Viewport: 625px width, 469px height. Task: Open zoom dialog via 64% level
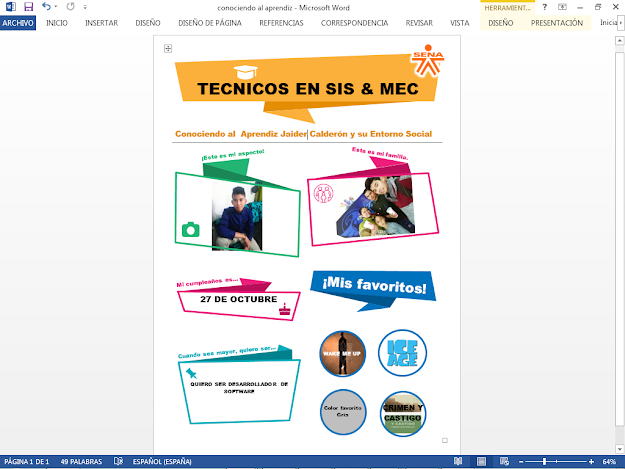point(609,462)
